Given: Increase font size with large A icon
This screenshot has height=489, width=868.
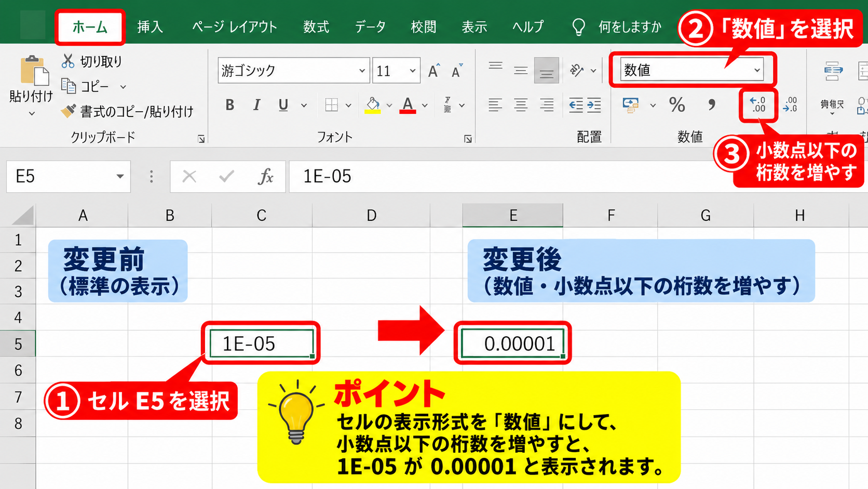Looking at the screenshot, I should click(434, 71).
